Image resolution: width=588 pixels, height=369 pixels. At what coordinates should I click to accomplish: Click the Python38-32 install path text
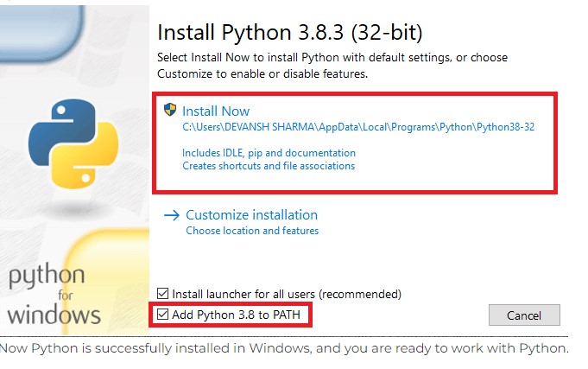click(x=358, y=127)
